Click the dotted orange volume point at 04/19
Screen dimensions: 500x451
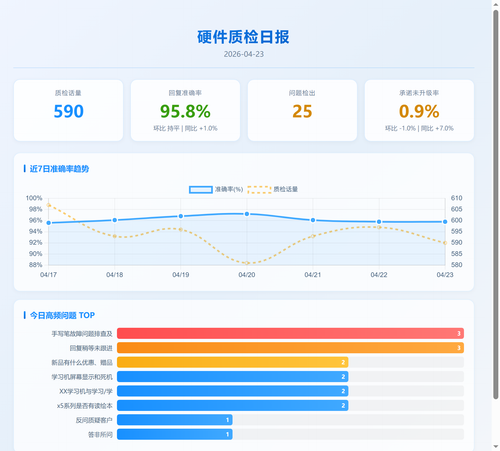click(181, 229)
